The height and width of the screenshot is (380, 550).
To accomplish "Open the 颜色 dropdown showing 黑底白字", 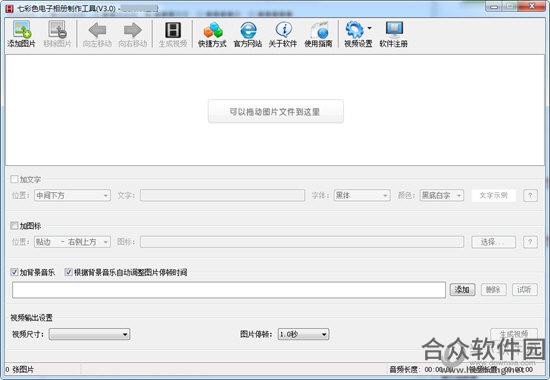I will [442, 195].
